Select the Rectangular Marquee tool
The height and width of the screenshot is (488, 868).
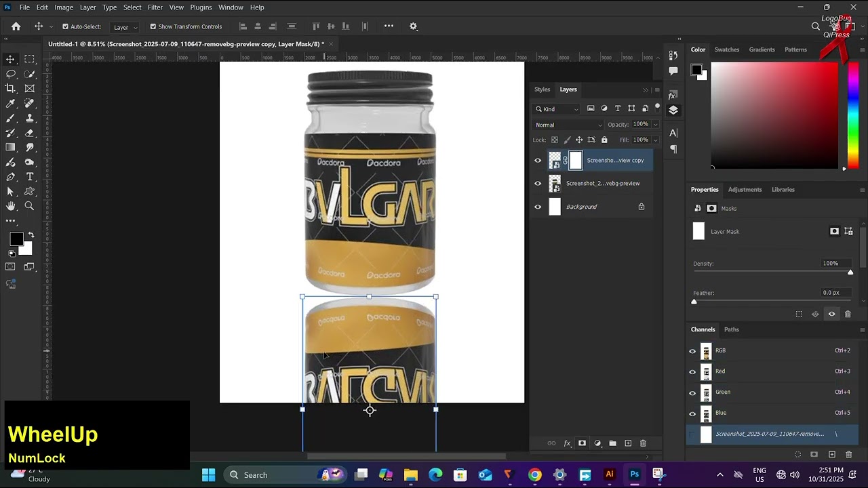[x=30, y=59]
